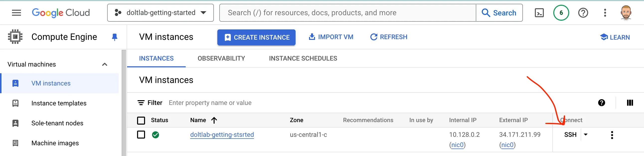
Task: Open notifications badge showing 6
Action: point(561,13)
